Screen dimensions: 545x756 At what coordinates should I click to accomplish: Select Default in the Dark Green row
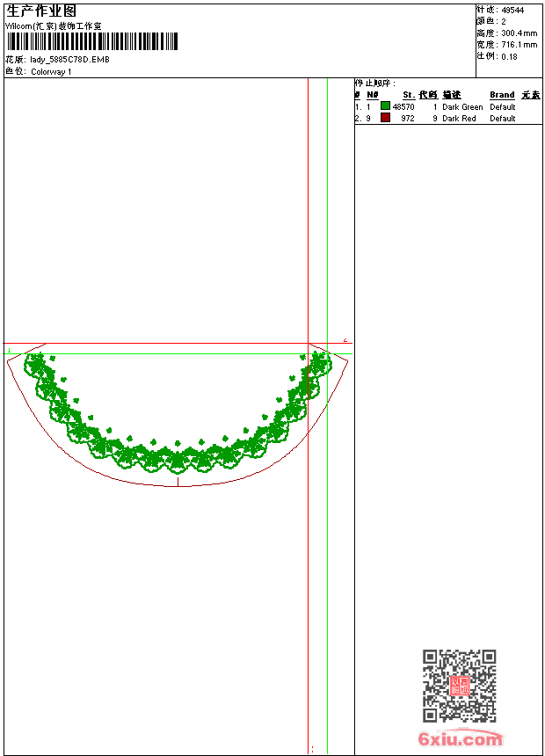(x=503, y=107)
